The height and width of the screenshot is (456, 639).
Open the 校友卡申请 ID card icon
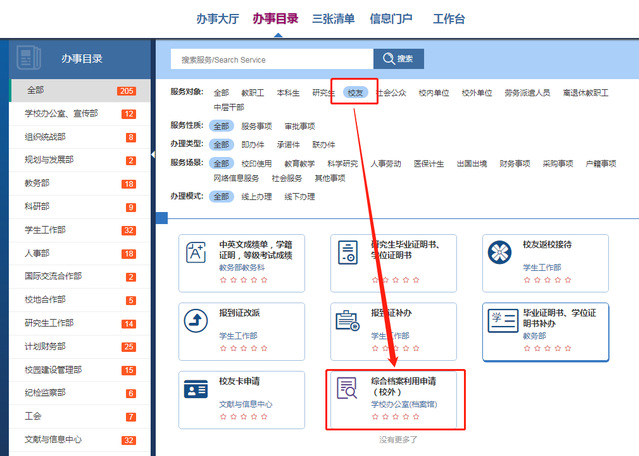tap(196, 389)
